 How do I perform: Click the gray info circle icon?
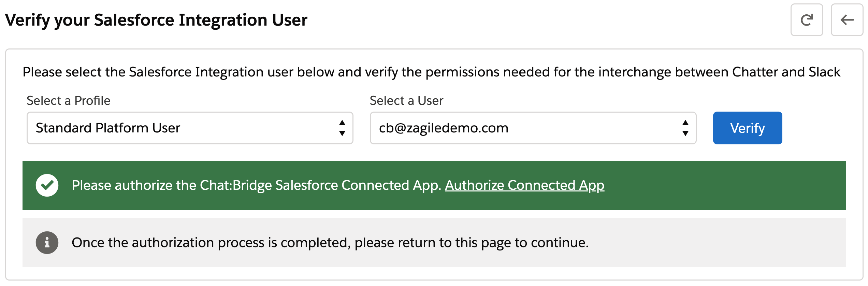(x=47, y=243)
